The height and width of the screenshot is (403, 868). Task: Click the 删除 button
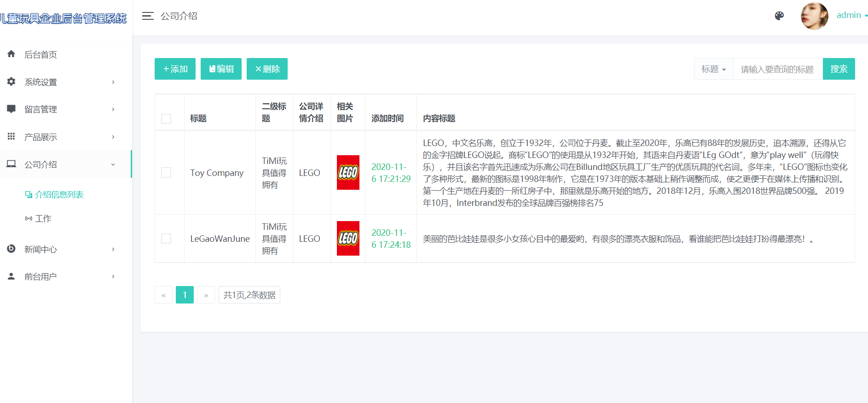[267, 69]
